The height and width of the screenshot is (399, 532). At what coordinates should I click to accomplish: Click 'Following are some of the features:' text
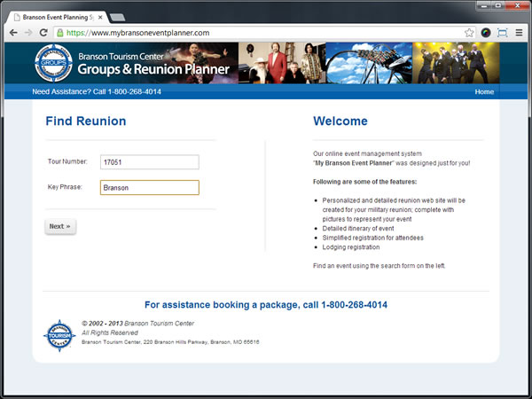364,182
